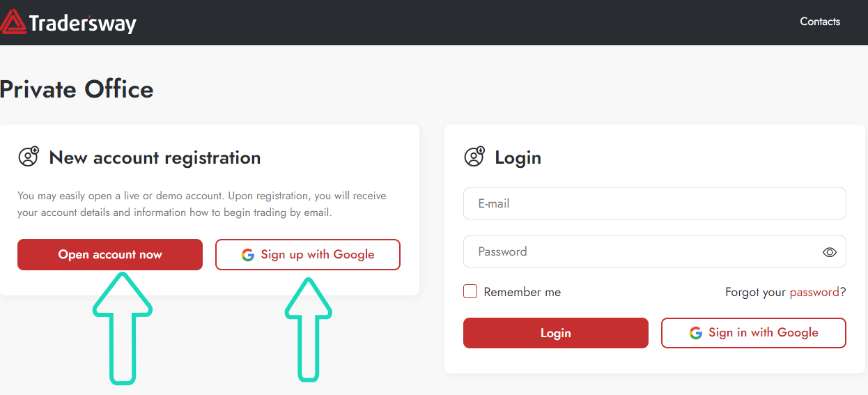Click the Remember me label text
This screenshot has height=395, width=868.
(522, 292)
